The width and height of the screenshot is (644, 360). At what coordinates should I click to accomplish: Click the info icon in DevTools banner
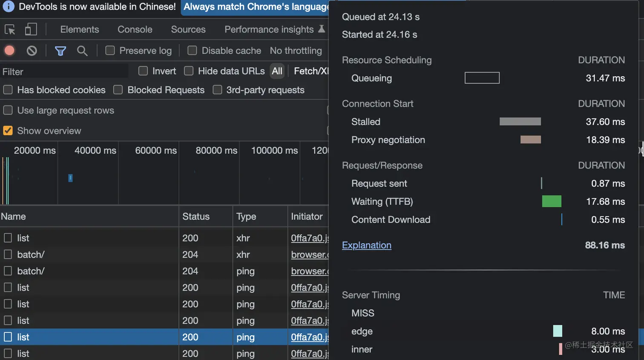point(8,6)
